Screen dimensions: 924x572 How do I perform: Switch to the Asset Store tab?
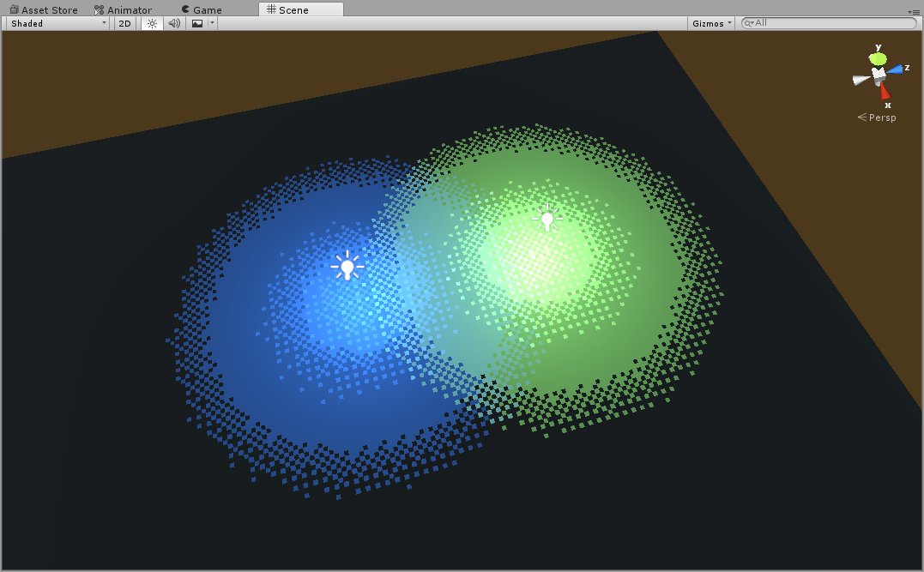47,9
